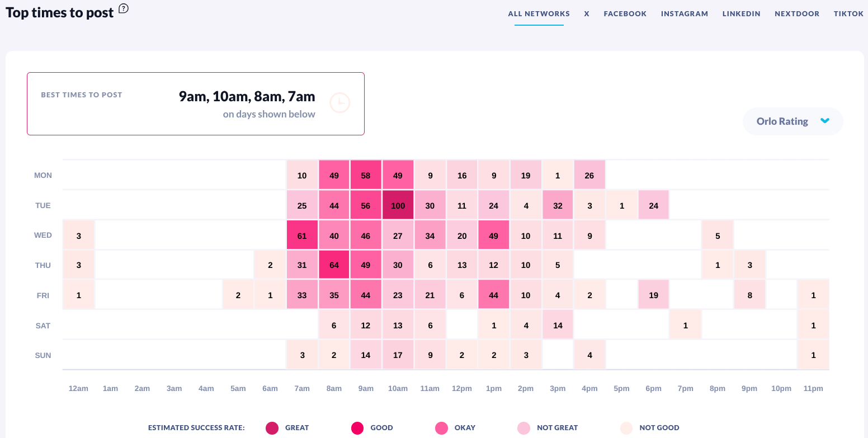Image resolution: width=868 pixels, height=438 pixels.
Task: Click the Wednesday 7am cell showing 61
Action: pyautogui.click(x=302, y=236)
